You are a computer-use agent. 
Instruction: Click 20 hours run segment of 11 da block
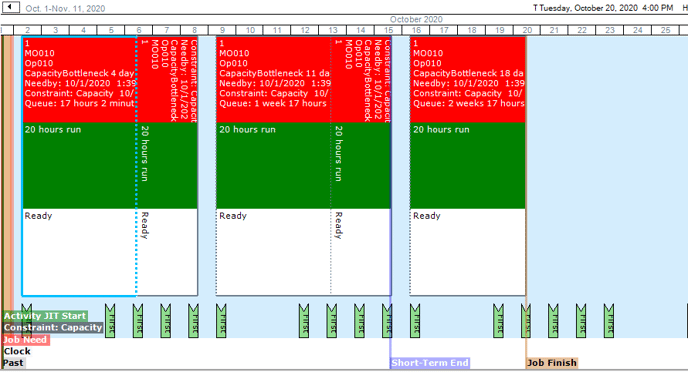tap(273, 165)
